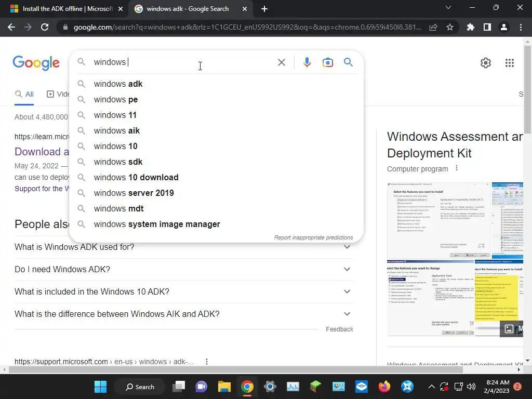The width and height of the screenshot is (532, 399).
Task: Toggle Chrome side panel
Action: (x=487, y=27)
